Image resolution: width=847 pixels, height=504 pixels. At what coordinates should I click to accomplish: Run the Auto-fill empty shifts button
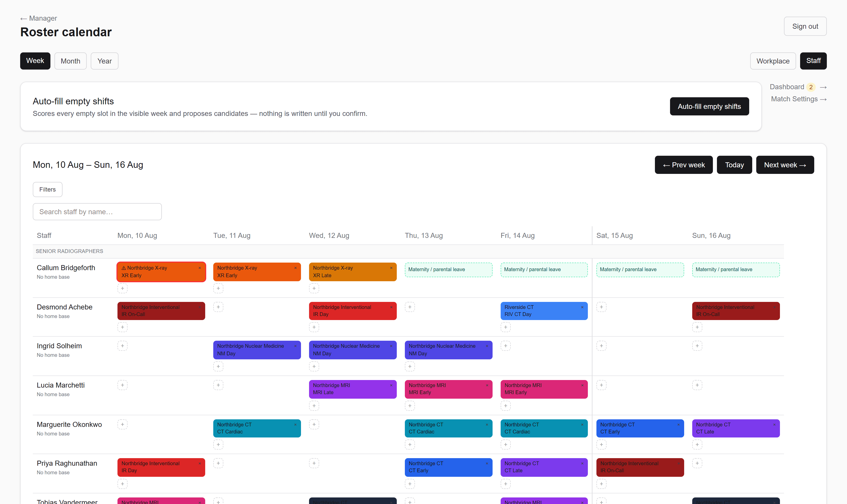(x=709, y=106)
